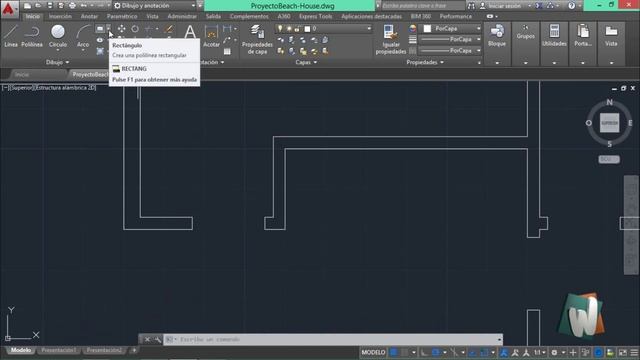
Task: Open the linetype PorCapa dropdown
Action: (451, 51)
